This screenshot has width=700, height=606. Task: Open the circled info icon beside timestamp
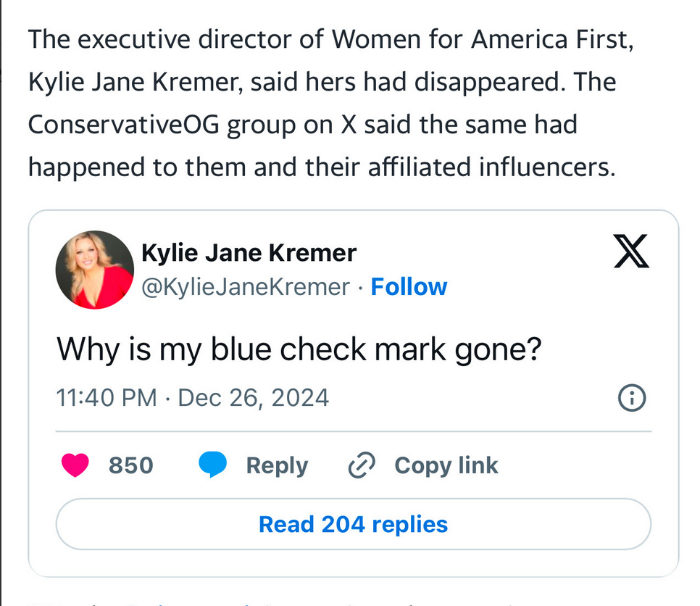coord(632,397)
